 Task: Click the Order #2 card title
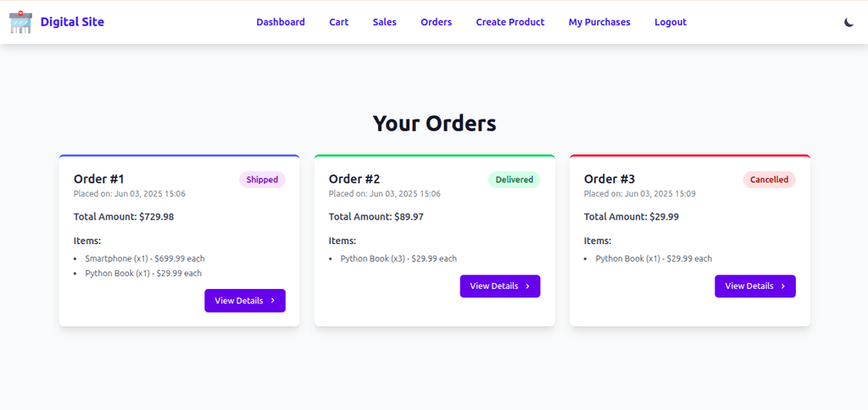click(x=354, y=180)
